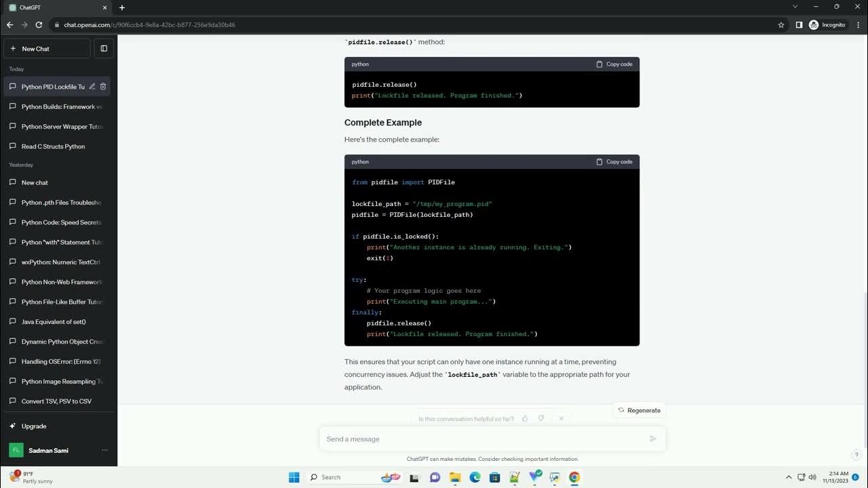Open the notification count badge

coord(856,477)
